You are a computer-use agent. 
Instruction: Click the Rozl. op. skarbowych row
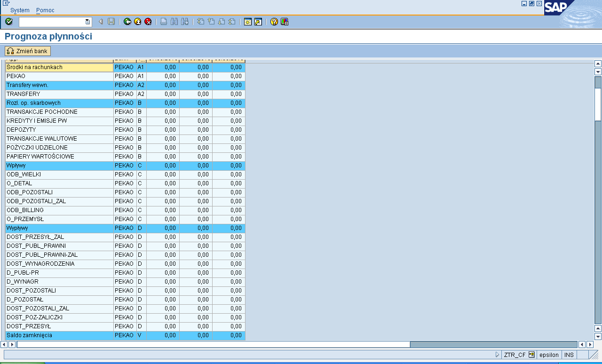[x=125, y=103]
